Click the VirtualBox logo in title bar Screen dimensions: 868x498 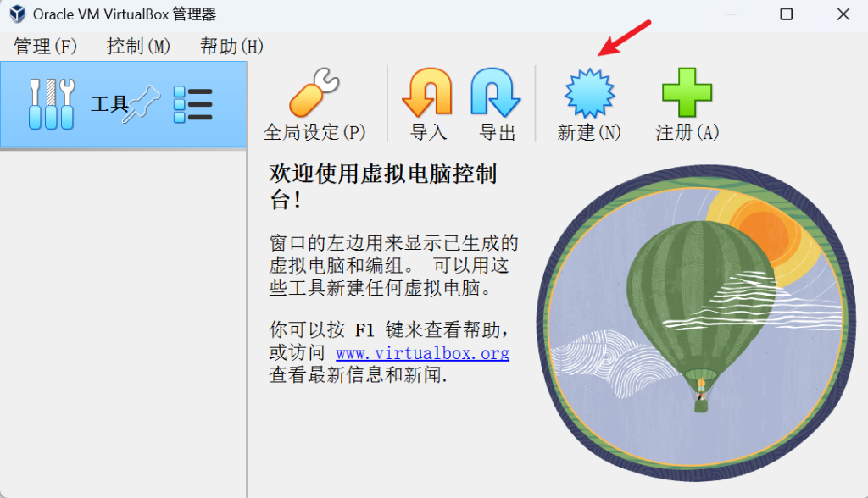[17, 14]
